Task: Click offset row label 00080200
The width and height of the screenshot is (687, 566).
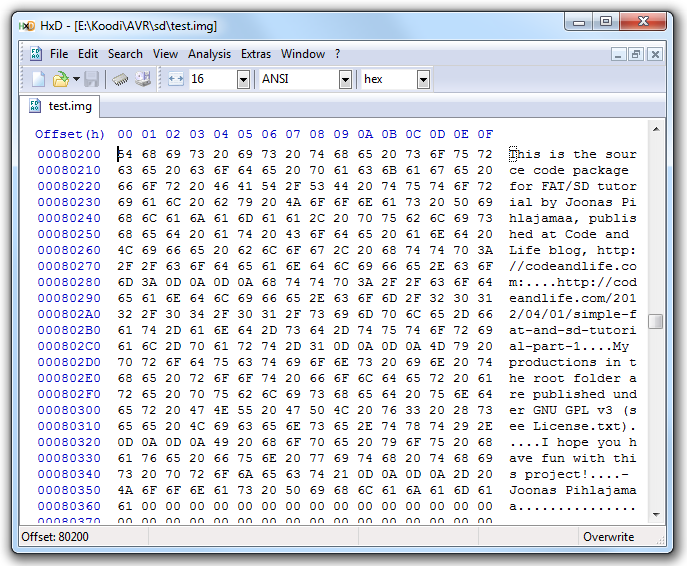Action: pyautogui.click(x=69, y=154)
